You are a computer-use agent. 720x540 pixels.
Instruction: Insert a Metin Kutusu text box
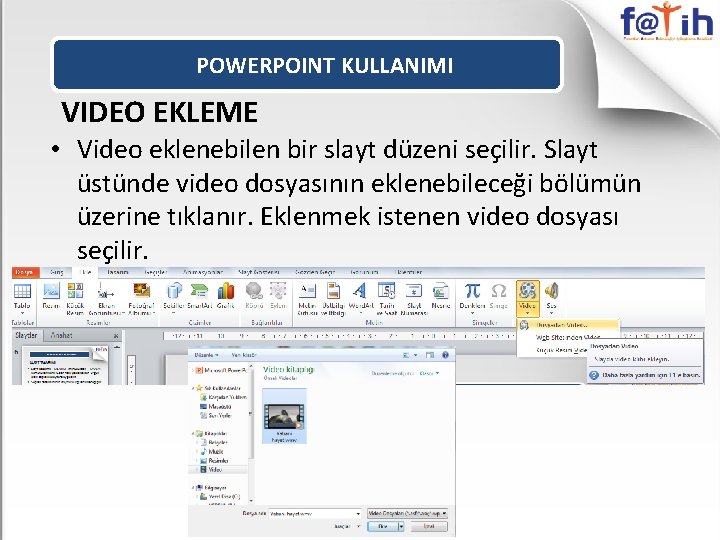tap(307, 298)
